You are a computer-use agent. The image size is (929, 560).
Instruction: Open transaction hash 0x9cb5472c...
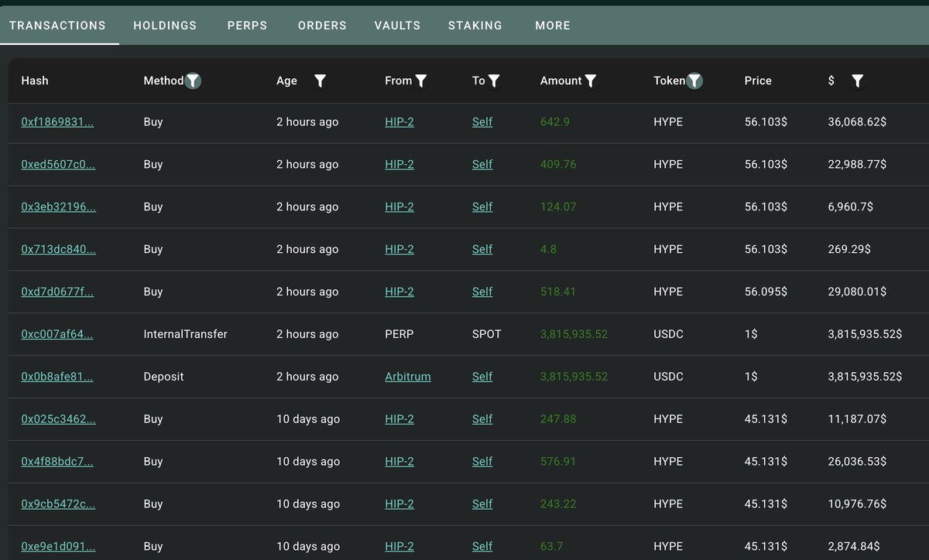(x=58, y=504)
